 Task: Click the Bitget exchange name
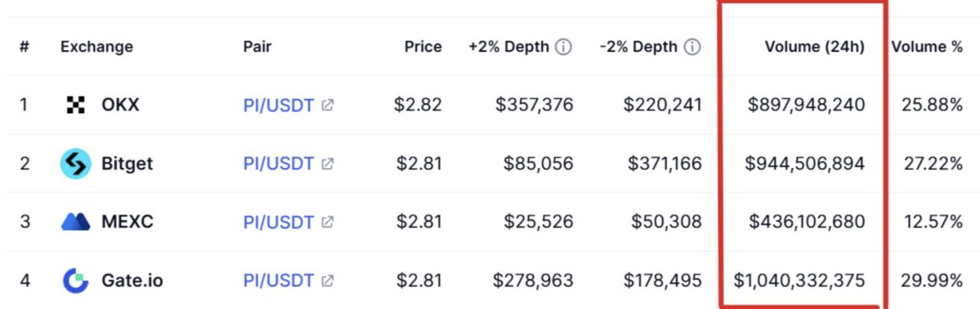[x=127, y=163]
